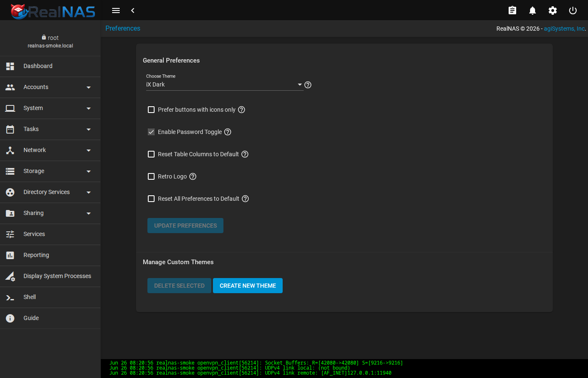Click the RealNAS logo

tap(53, 11)
